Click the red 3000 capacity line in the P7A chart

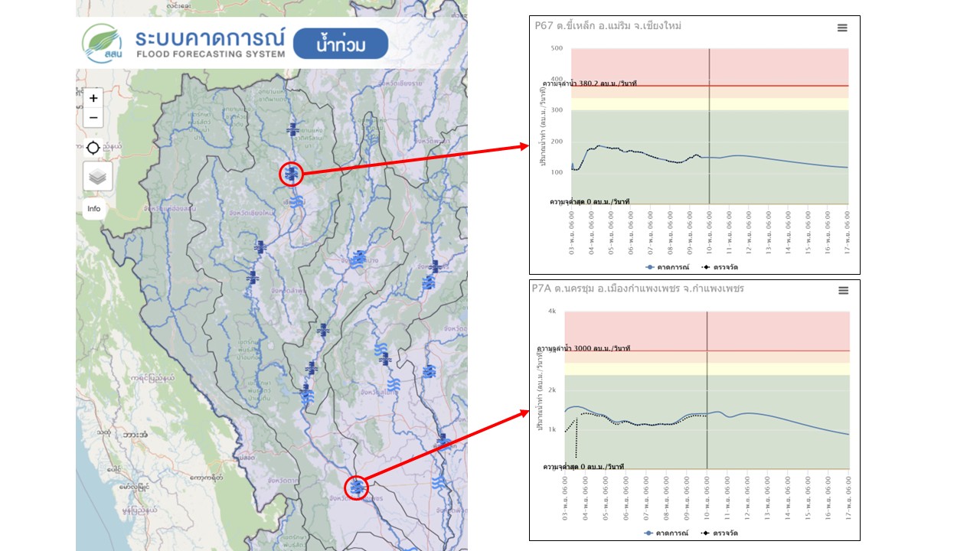766,350
